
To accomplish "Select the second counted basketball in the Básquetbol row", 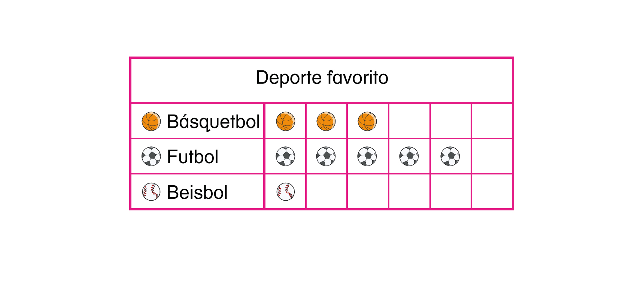I will point(326,121).
